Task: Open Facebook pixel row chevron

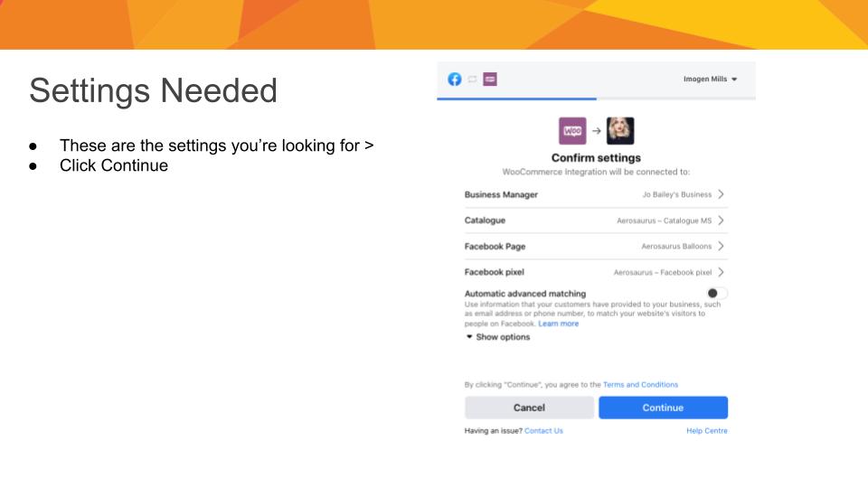Action: [721, 272]
